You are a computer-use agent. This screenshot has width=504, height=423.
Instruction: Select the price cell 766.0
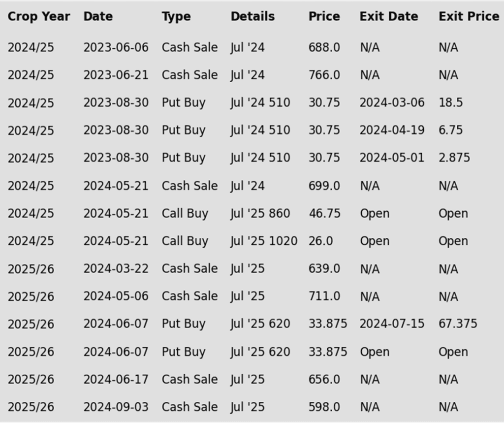pos(324,75)
